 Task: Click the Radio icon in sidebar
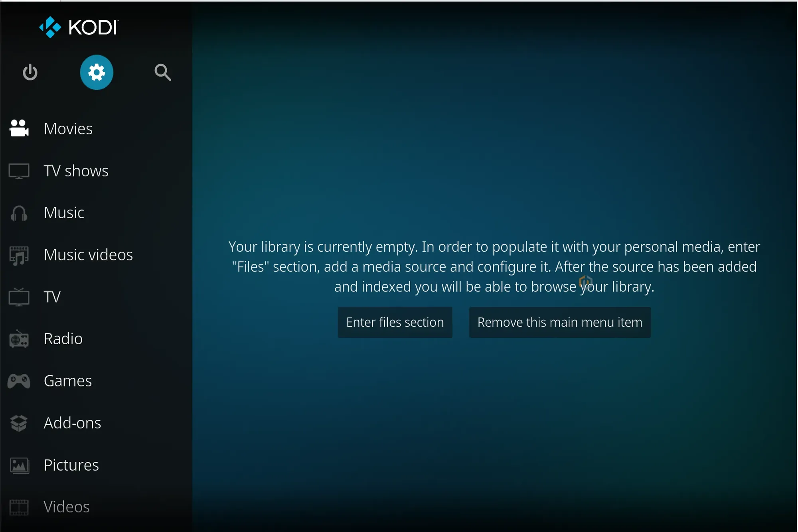click(x=19, y=339)
